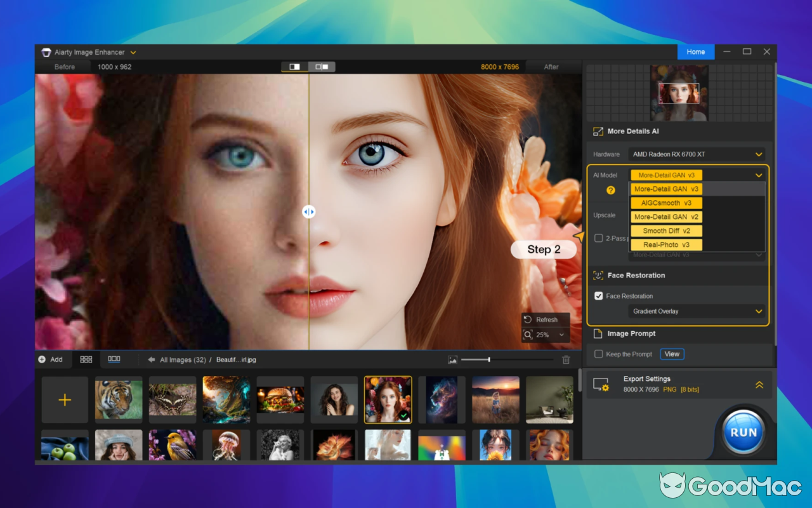Click the More Details AI panel icon

[x=597, y=131]
